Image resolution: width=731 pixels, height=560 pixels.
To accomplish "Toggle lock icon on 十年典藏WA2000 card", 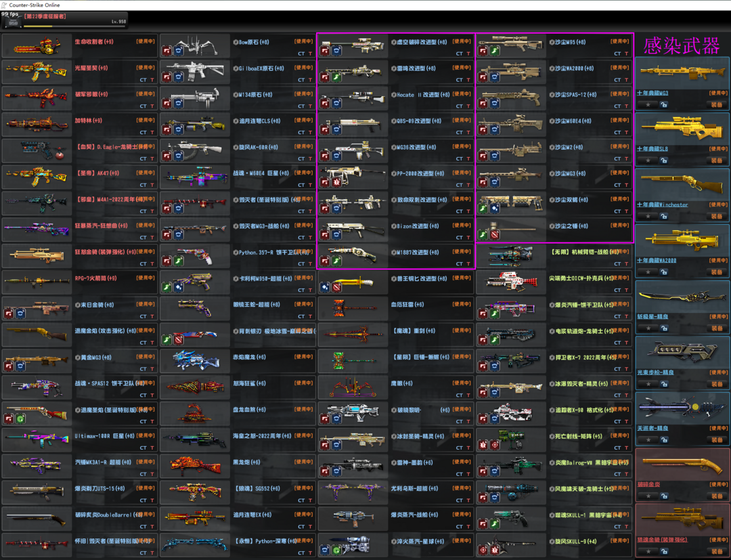I will tap(664, 272).
